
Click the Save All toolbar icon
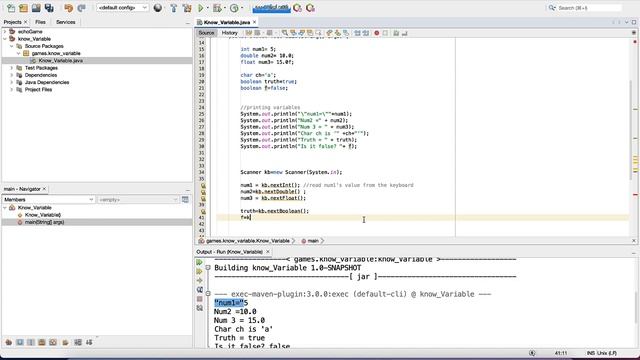point(49,8)
